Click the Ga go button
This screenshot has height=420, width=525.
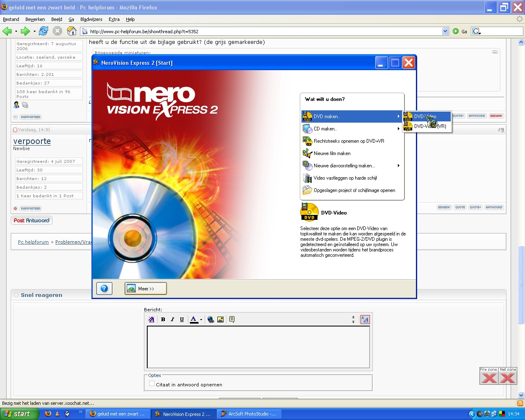click(460, 31)
